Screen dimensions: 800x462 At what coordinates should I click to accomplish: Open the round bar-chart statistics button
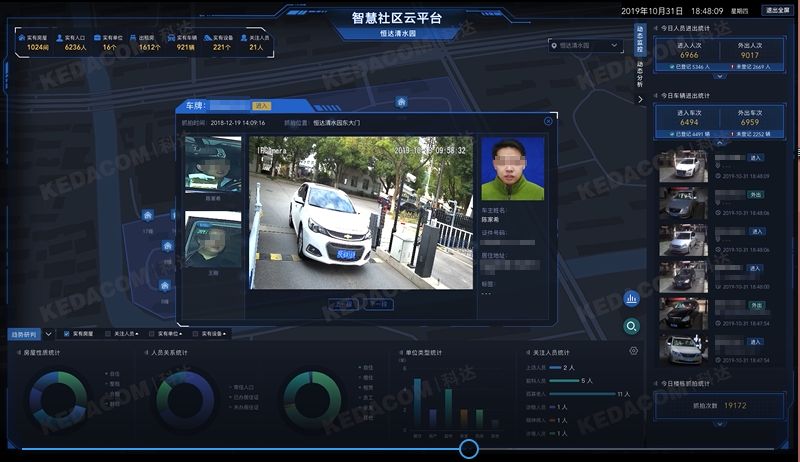pyautogui.click(x=631, y=298)
